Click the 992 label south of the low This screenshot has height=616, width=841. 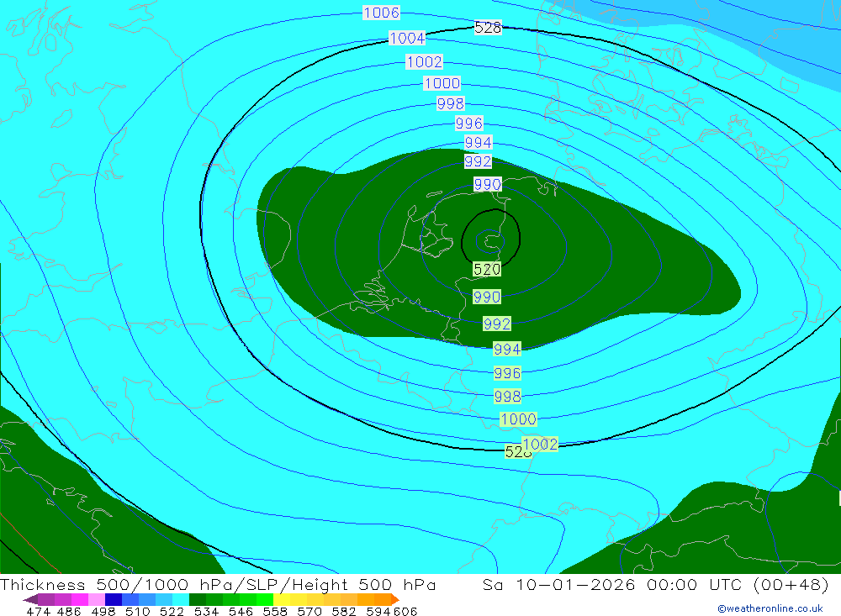pos(497,324)
